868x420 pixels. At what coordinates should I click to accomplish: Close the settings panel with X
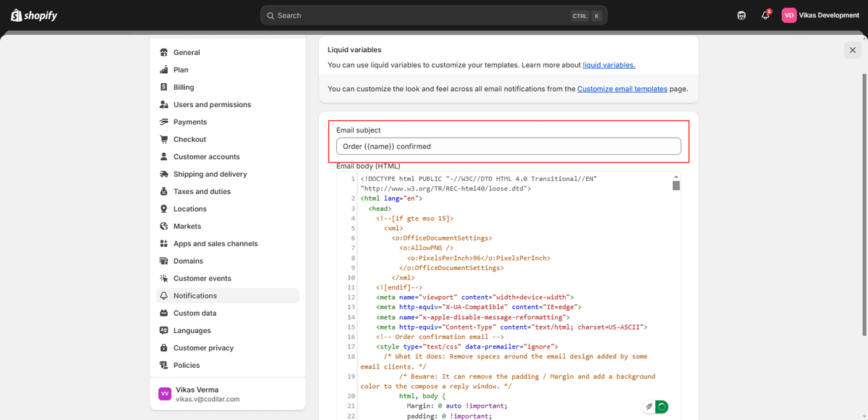[853, 50]
